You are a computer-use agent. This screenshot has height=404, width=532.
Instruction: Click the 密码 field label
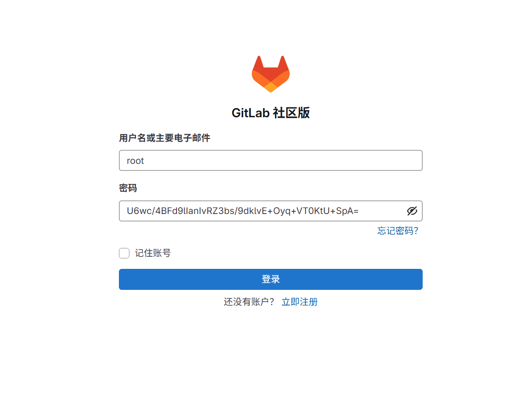pos(128,188)
